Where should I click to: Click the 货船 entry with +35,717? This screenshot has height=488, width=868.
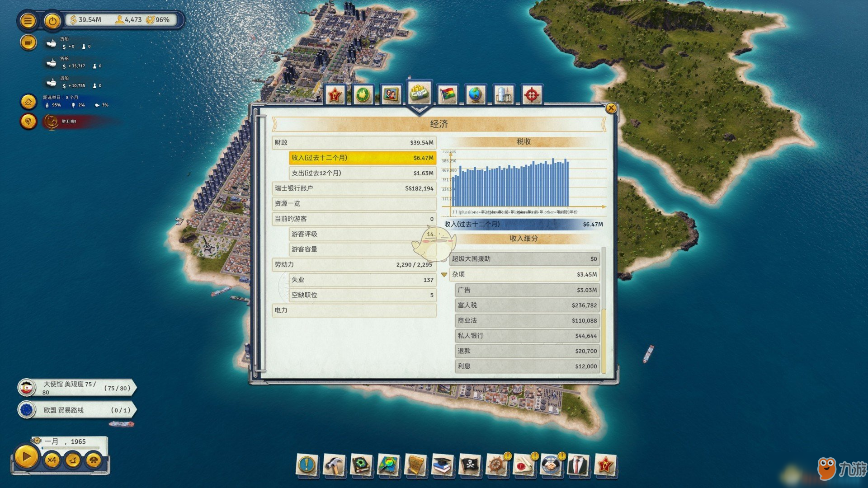(x=75, y=63)
